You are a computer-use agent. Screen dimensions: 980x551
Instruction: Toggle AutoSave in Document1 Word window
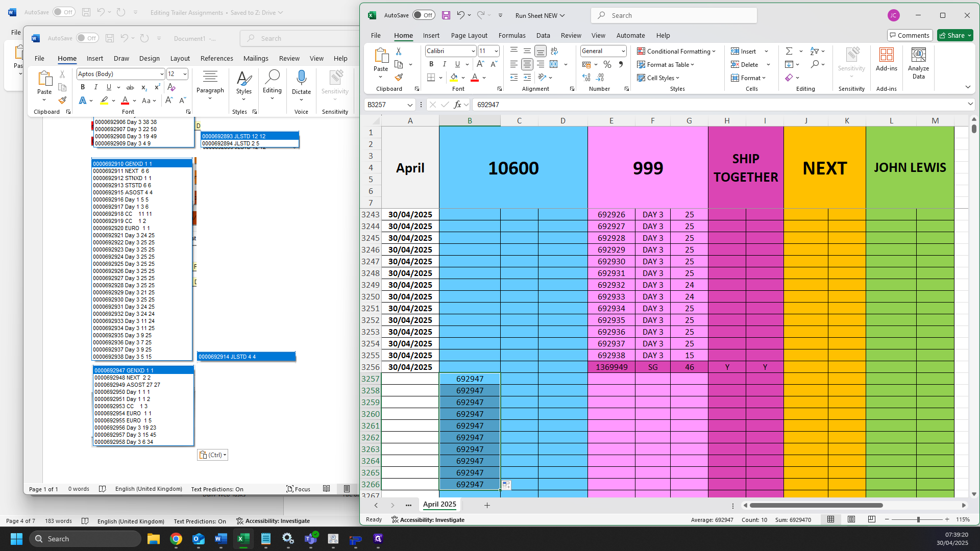(87, 38)
